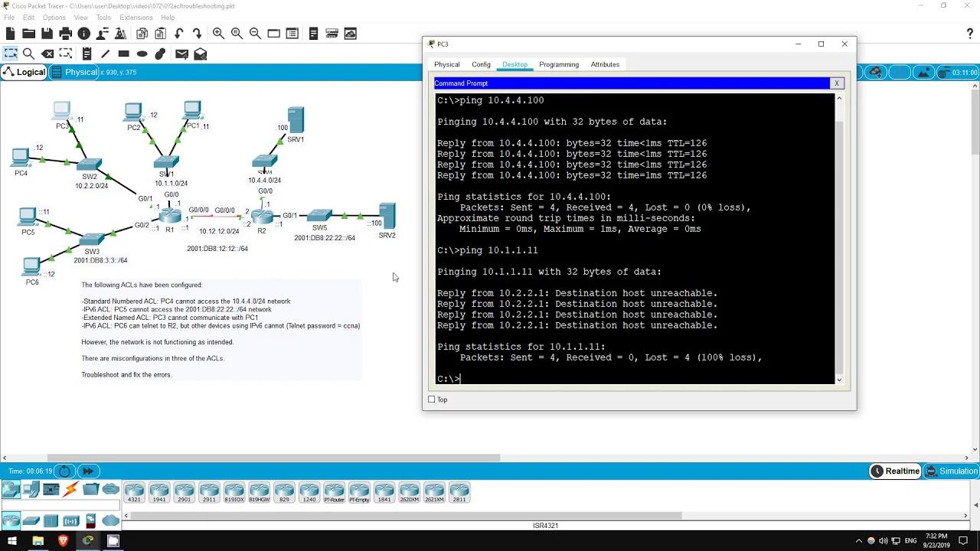Select the Draw Ellipse shape tool

pos(142,54)
